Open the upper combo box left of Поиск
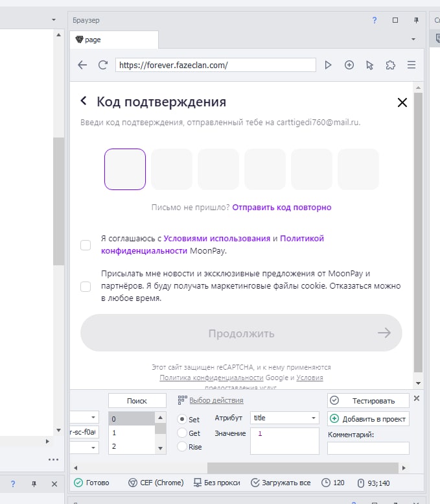 [84, 417]
